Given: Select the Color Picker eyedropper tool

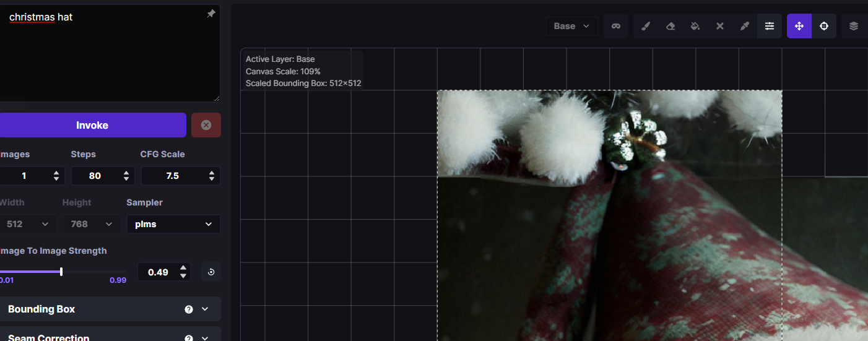Looking at the screenshot, I should click(x=745, y=26).
